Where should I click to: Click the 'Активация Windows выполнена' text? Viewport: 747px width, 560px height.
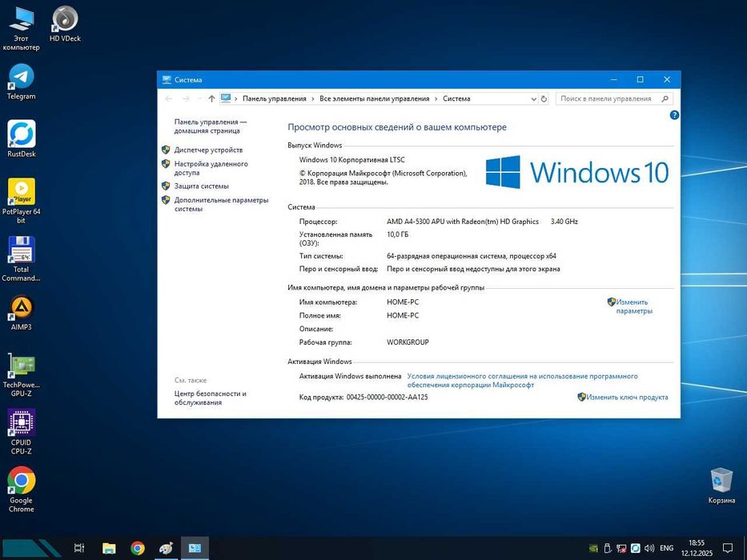point(350,376)
